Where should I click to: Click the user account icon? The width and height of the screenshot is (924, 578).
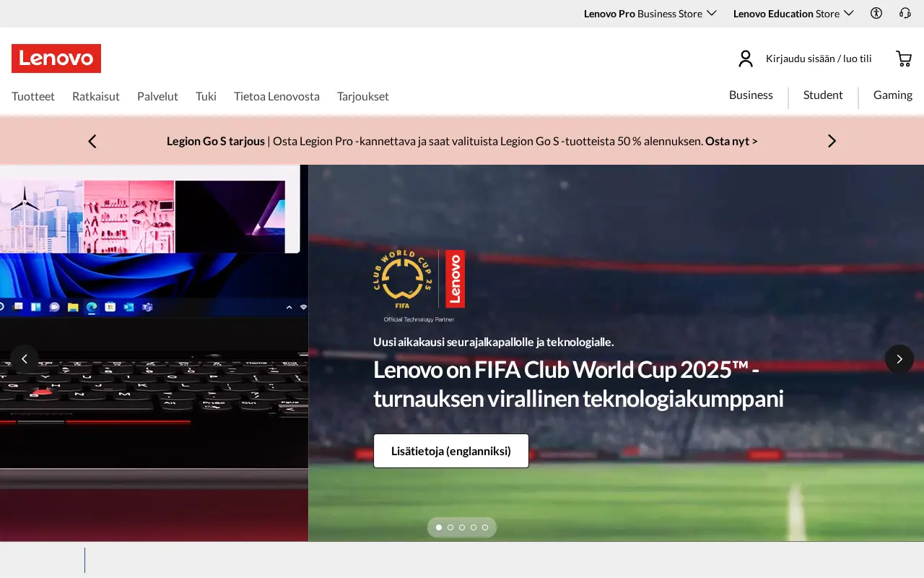tap(746, 59)
